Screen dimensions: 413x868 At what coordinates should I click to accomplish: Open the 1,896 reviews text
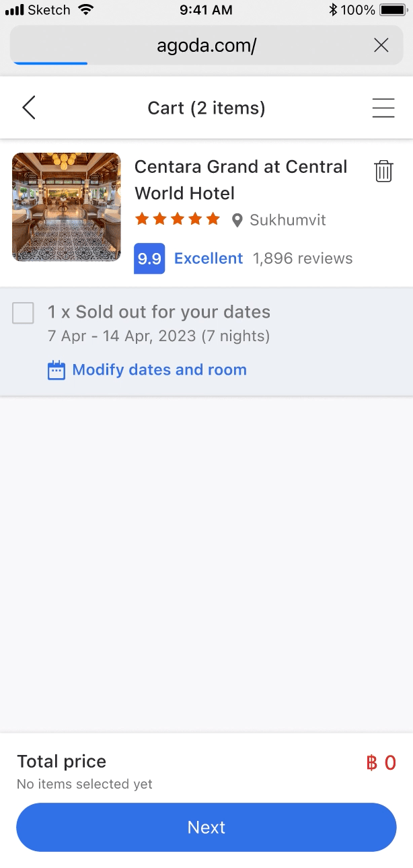coord(303,258)
